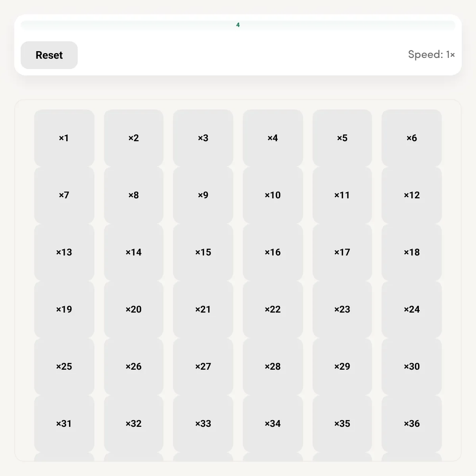
Task: Click the ×16 tile
Action: [273, 252]
